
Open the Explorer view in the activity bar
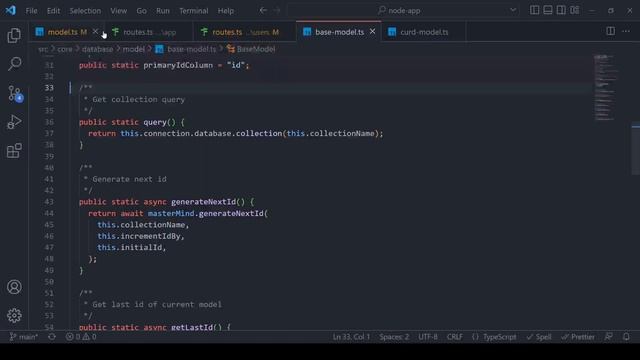(x=14, y=36)
